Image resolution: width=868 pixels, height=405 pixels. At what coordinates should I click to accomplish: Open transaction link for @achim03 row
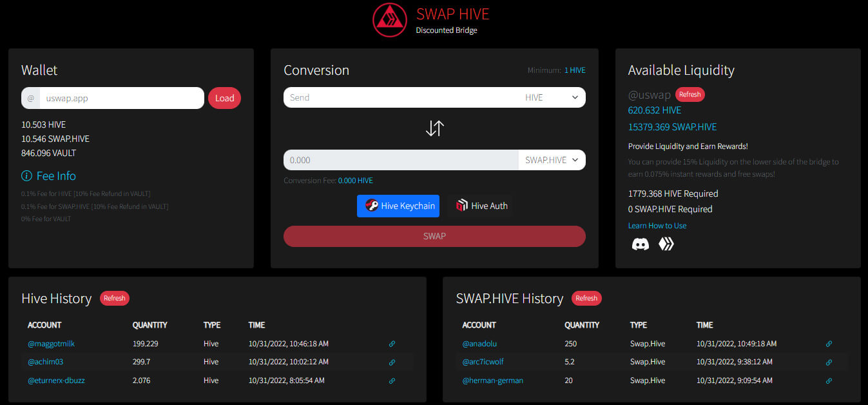pyautogui.click(x=392, y=362)
